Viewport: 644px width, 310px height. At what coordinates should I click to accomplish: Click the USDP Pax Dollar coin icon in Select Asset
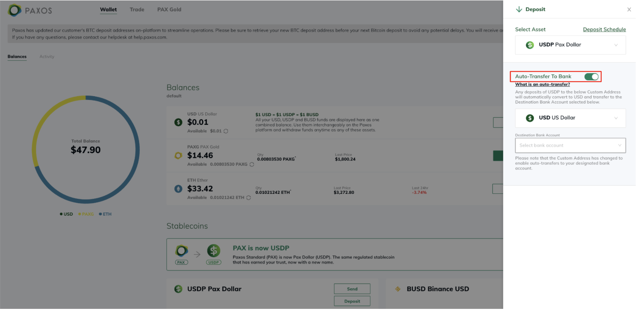(530, 45)
